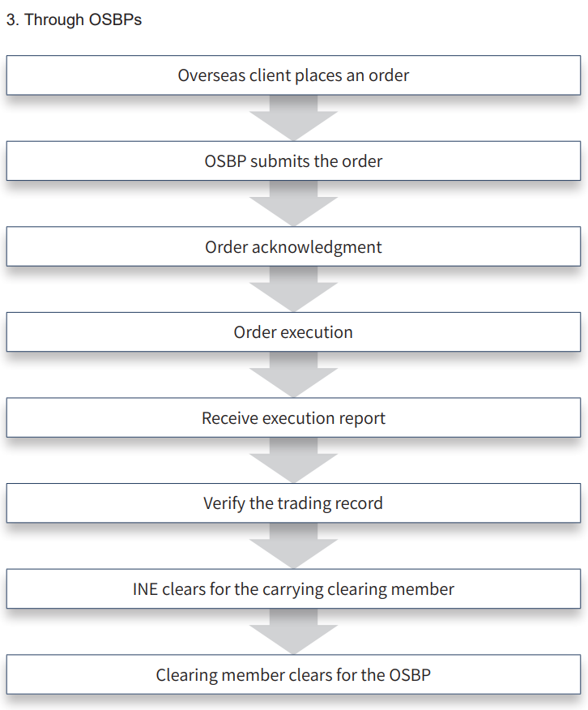Click the arrow pointing to "Order acknowledgment"
The image size is (588, 710).
pyautogui.click(x=293, y=204)
